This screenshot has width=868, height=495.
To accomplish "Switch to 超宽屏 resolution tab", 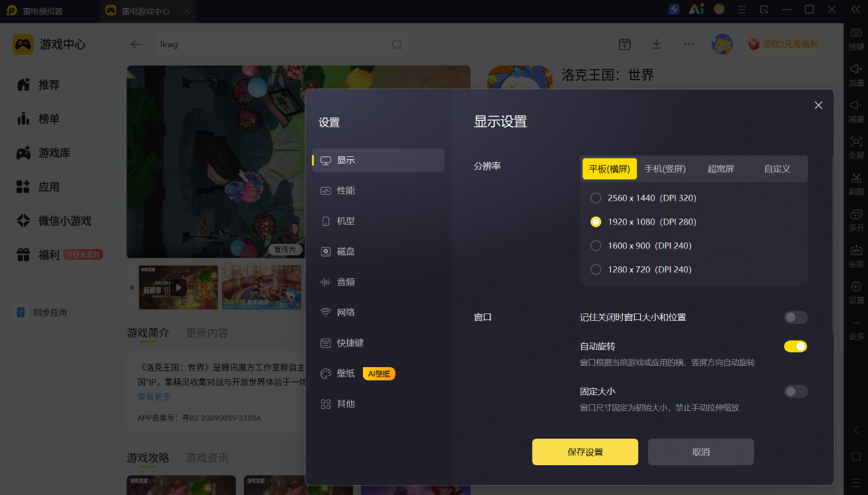I will [721, 169].
